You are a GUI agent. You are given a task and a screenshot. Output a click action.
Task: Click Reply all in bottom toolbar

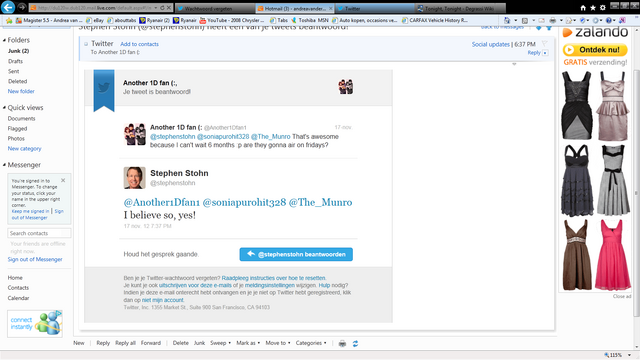pos(125,343)
